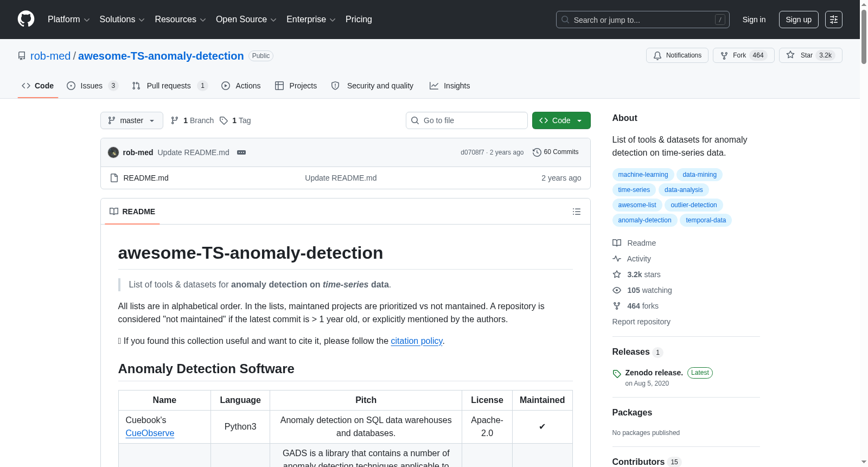
Task: Select the outlier-detection topic tag
Action: (694, 205)
